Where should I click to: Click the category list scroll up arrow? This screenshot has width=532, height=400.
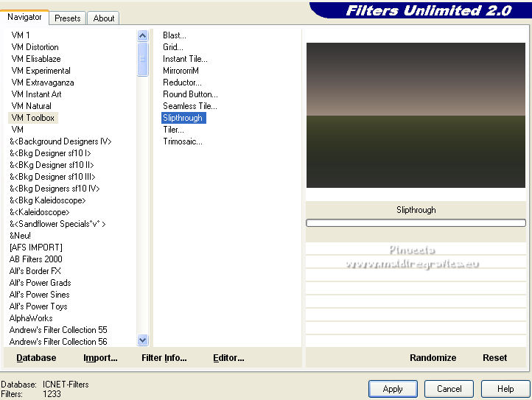click(x=143, y=35)
